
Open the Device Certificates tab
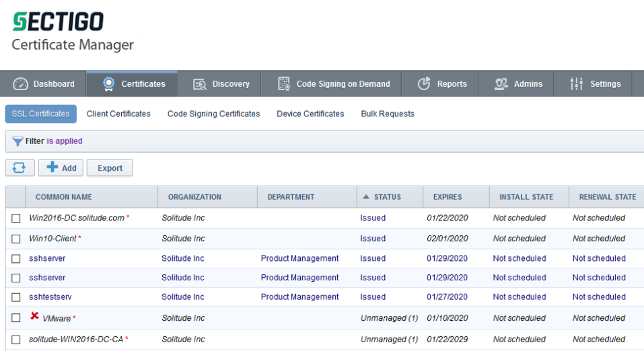click(x=310, y=114)
